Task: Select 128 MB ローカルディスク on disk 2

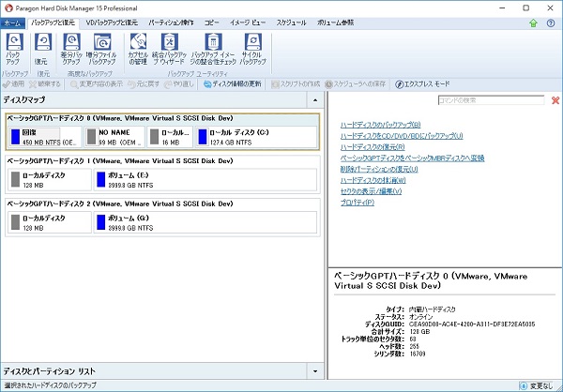Action: click(x=50, y=222)
